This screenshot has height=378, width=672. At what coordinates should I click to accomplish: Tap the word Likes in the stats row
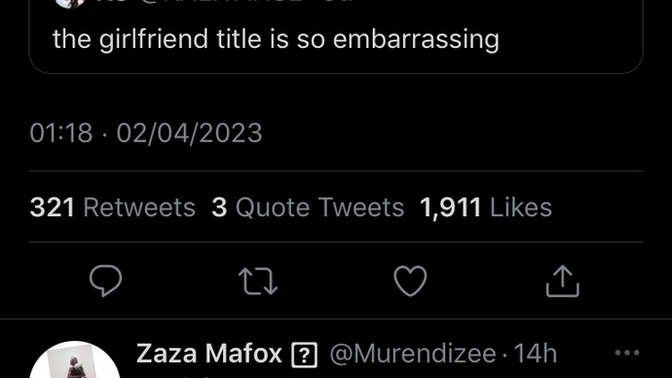(521, 207)
